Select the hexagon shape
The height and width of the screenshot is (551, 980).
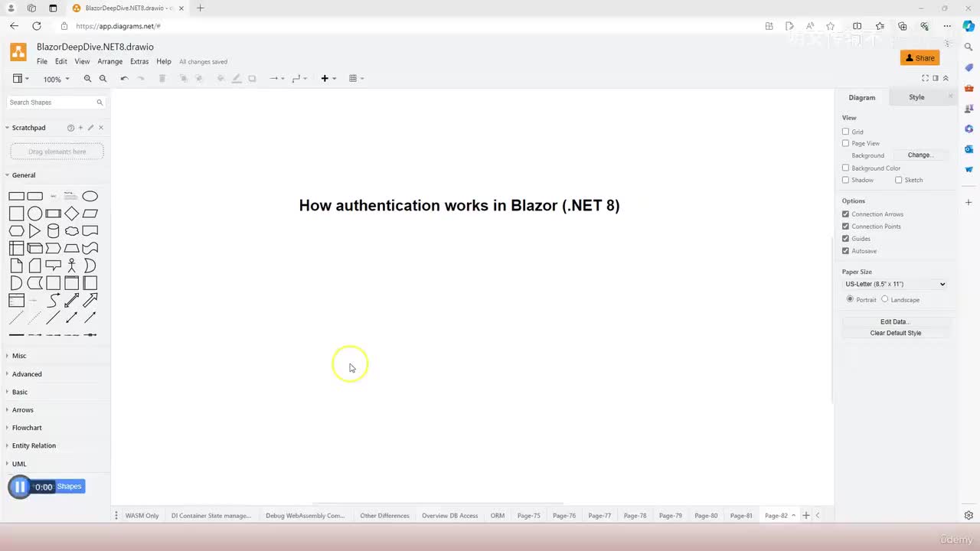(x=16, y=231)
